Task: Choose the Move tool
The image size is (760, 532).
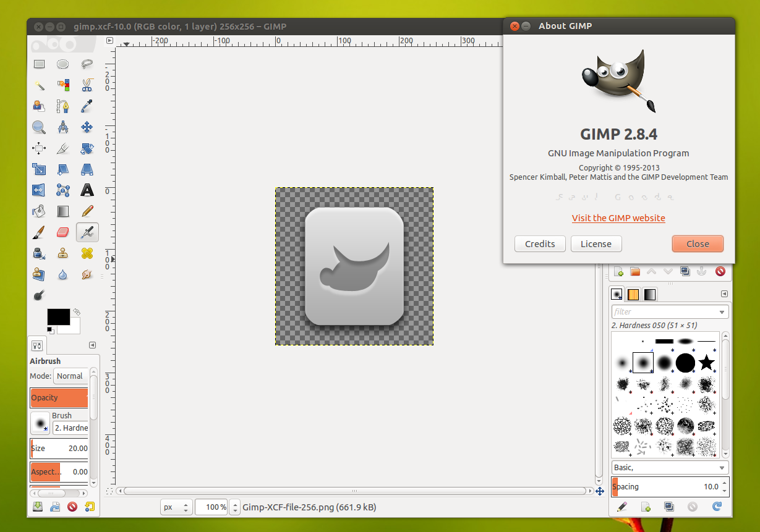Action: coord(87,127)
